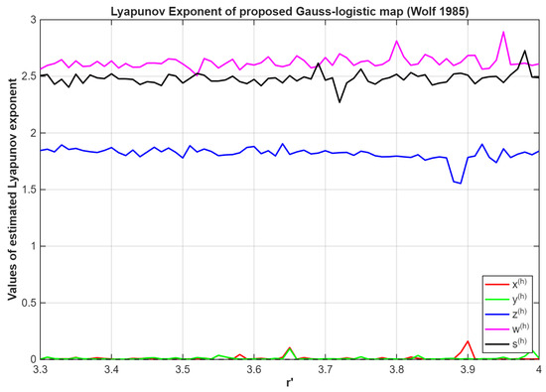
Task: Click the 3.5 x-axis tick label
Action: point(183,369)
